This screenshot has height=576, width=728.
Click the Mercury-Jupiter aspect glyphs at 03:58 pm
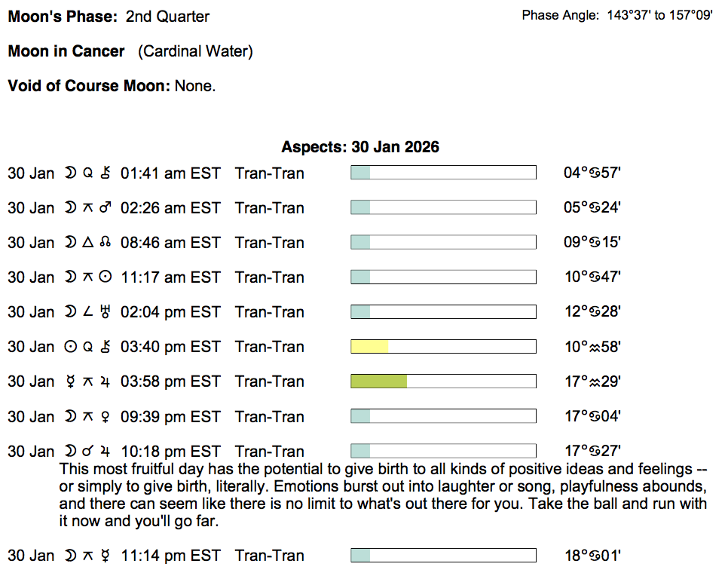tap(88, 381)
